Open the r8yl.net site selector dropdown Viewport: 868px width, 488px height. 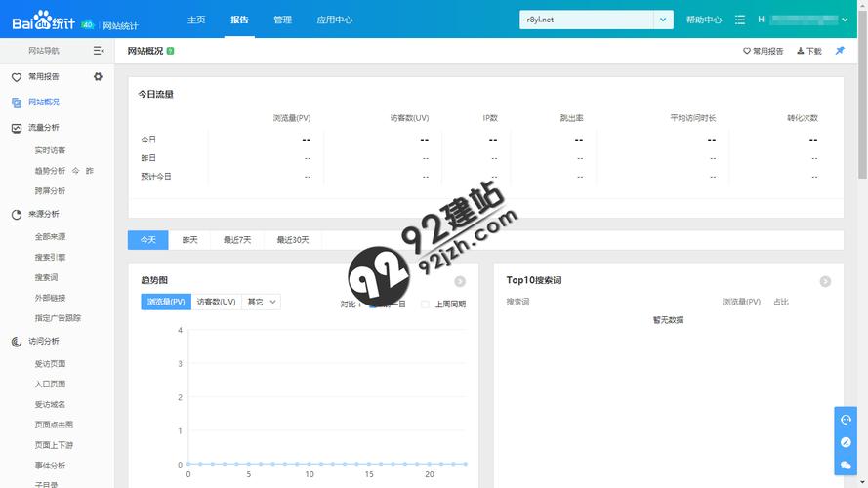[x=664, y=20]
